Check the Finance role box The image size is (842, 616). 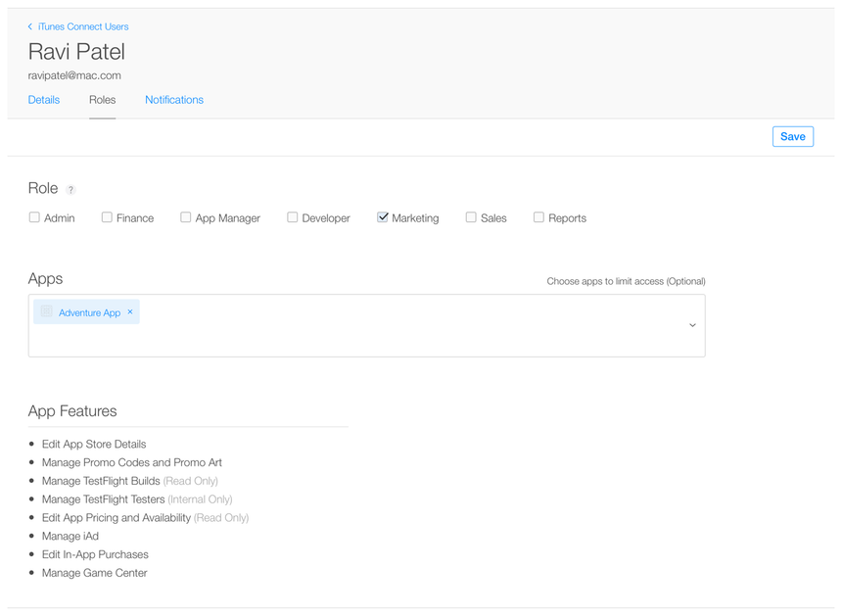pos(107,217)
